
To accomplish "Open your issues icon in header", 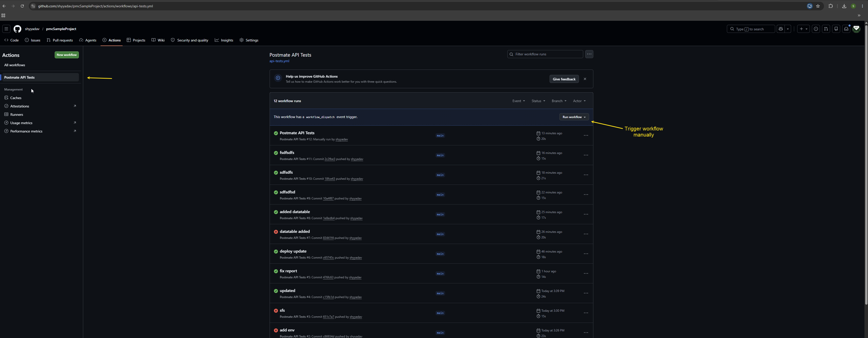I will click(816, 29).
